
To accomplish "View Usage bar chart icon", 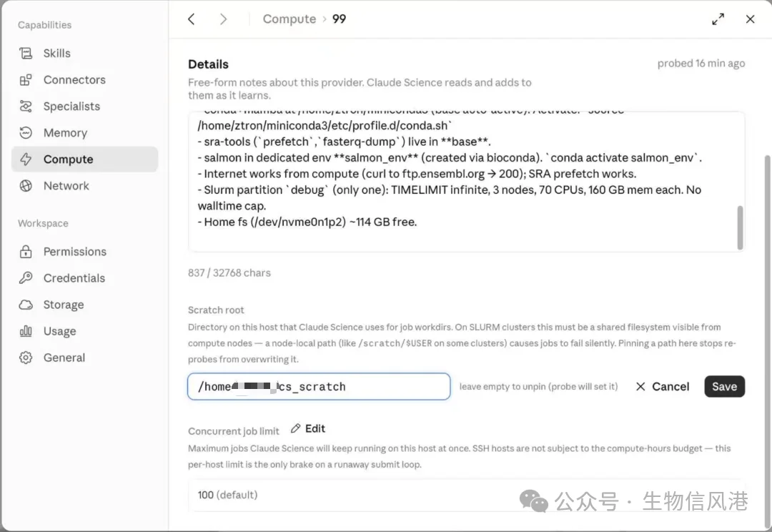I will 26,332.
